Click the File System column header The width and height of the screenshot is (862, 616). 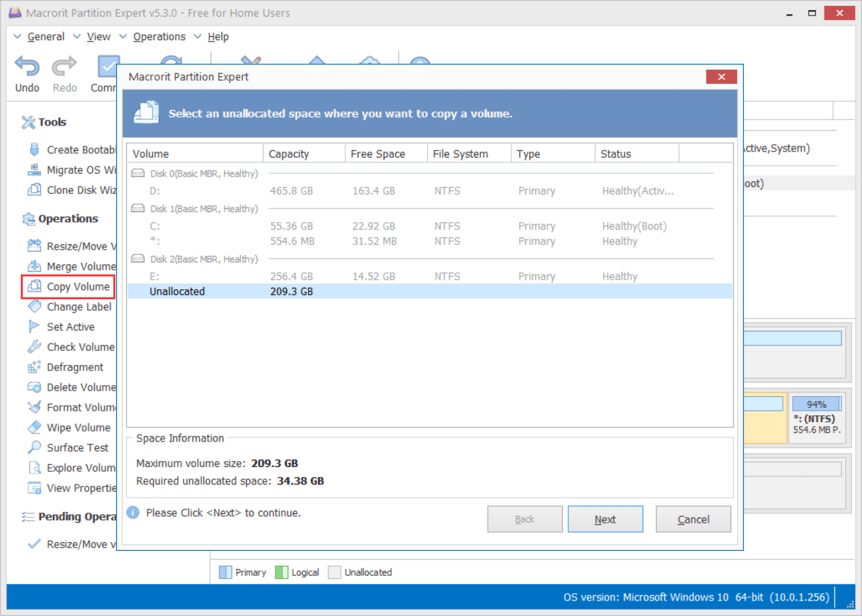(x=470, y=154)
